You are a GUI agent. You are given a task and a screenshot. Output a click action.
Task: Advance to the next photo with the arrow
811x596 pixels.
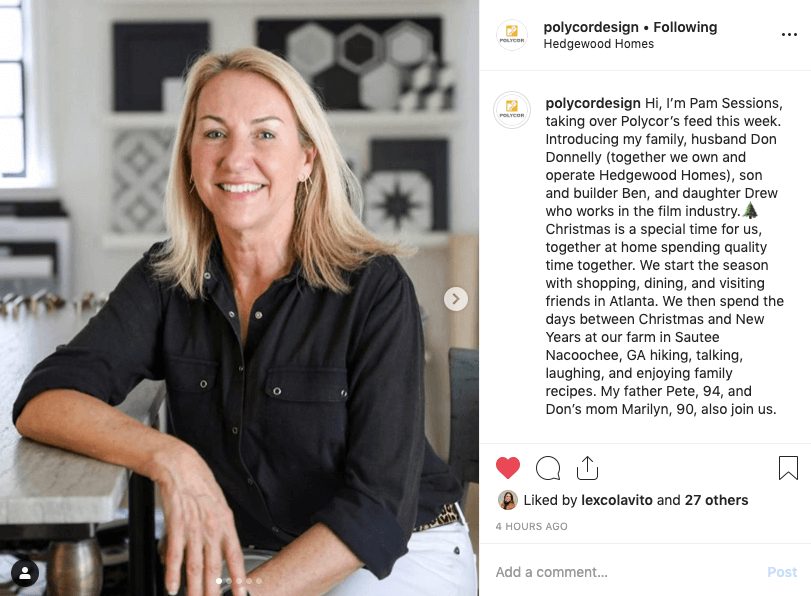456,299
